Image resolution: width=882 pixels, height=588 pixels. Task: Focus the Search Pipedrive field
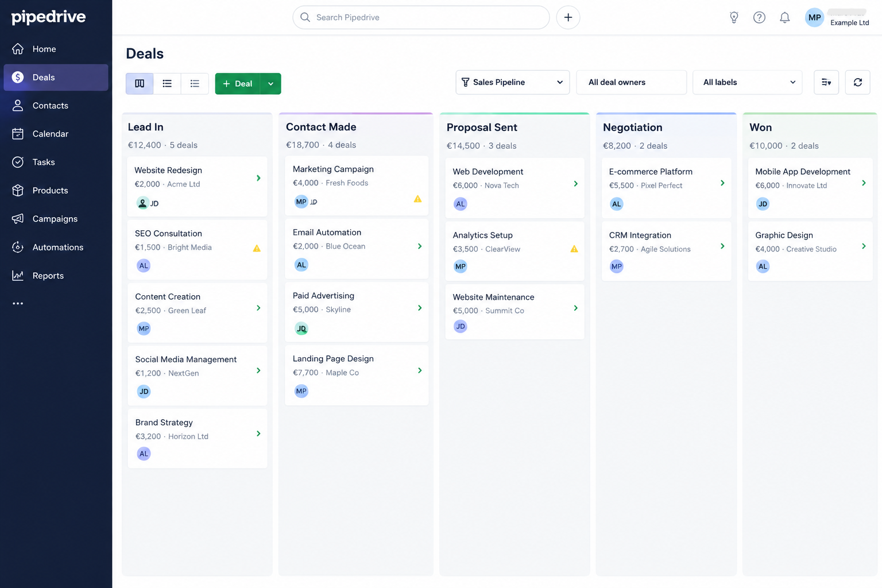pos(421,17)
